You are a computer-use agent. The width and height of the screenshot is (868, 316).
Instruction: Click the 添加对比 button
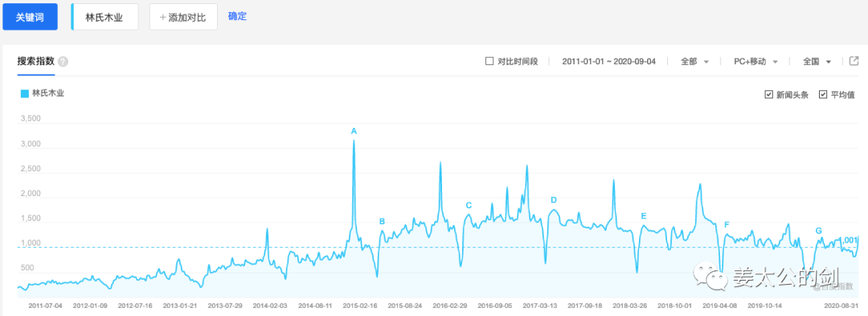pos(183,17)
